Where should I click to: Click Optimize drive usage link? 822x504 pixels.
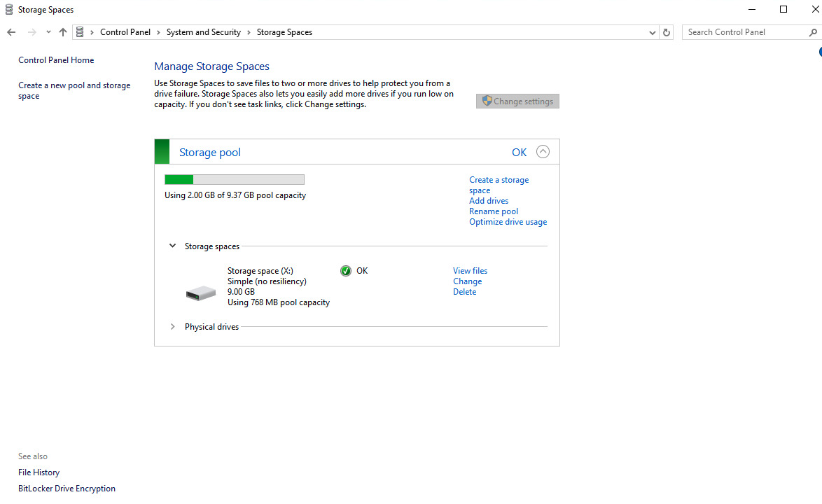(x=508, y=222)
